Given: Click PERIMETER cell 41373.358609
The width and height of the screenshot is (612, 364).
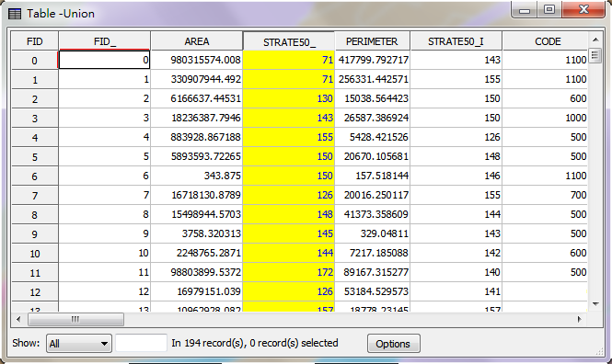Looking at the screenshot, I should (x=373, y=214).
